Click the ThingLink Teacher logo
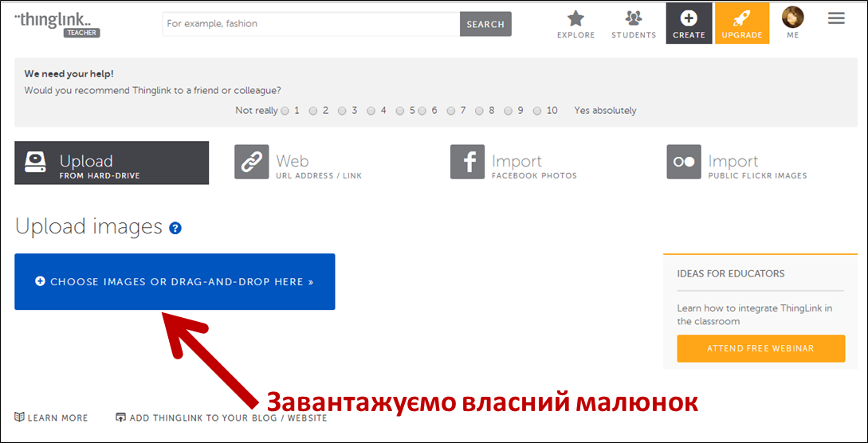The height and width of the screenshot is (443, 868). [x=57, y=25]
